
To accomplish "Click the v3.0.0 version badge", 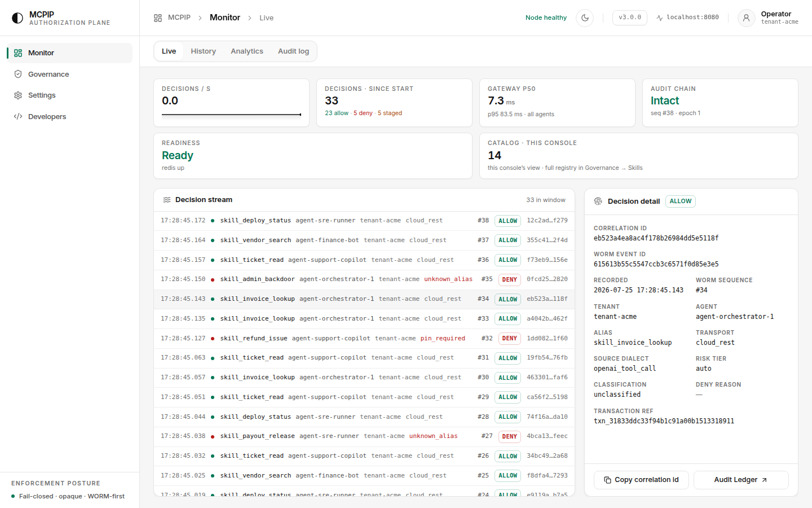I will click(x=630, y=17).
